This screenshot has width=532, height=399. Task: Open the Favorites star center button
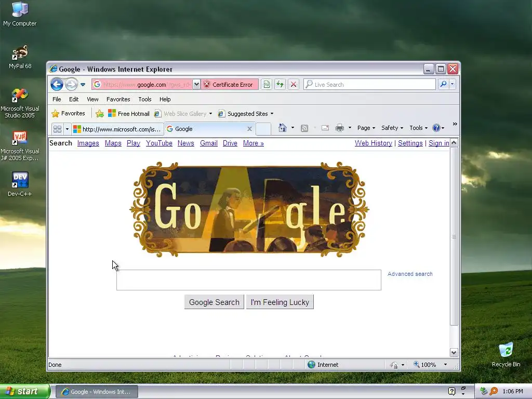tap(68, 114)
